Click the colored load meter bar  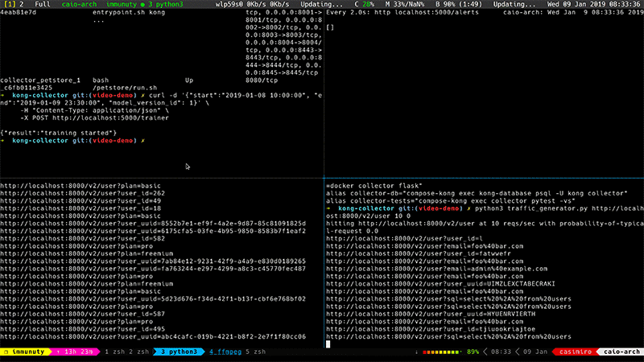point(441,352)
